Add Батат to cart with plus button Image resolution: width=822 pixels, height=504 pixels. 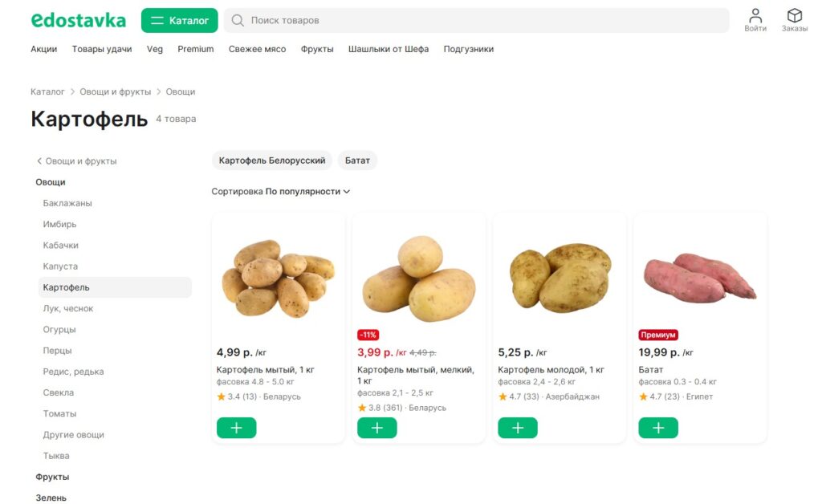(658, 428)
